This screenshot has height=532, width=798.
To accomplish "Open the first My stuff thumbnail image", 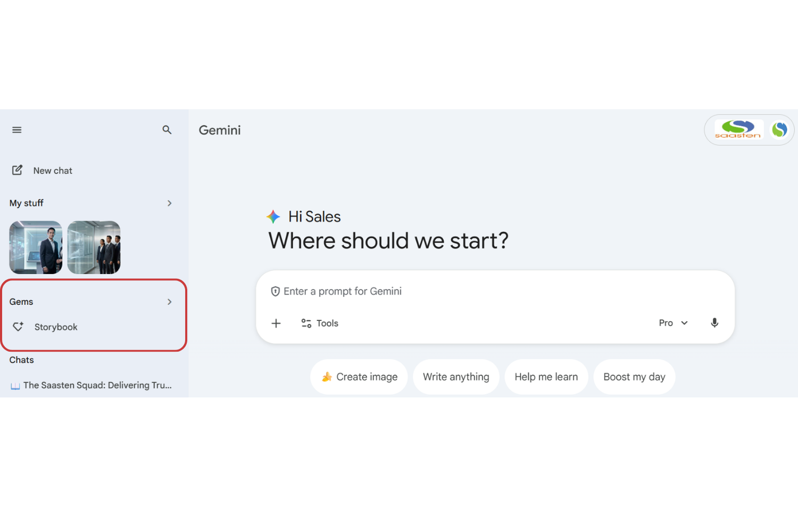I will coord(36,247).
